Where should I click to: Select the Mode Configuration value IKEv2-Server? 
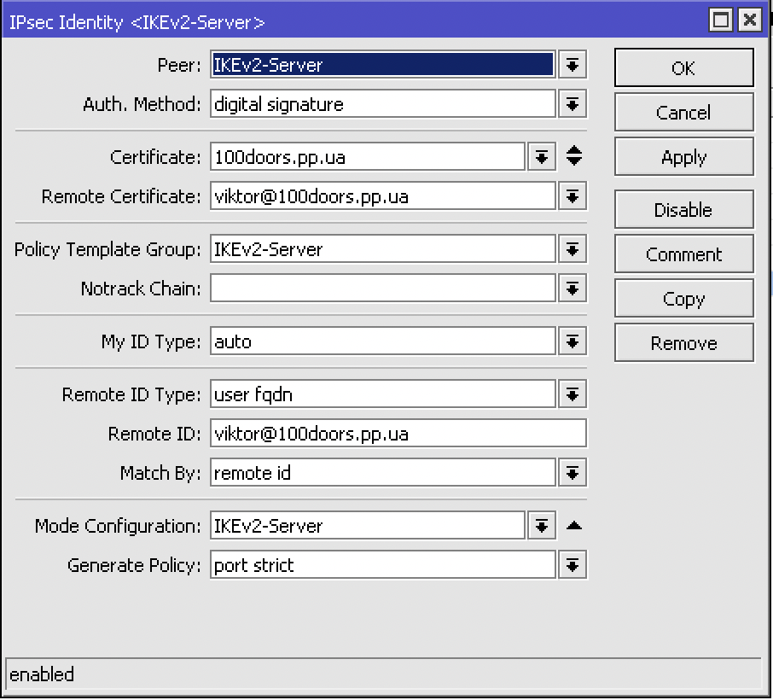pyautogui.click(x=367, y=525)
